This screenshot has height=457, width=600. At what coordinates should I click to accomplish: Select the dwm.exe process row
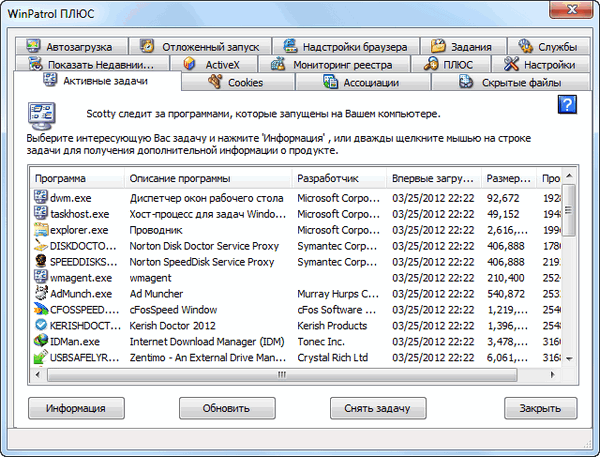(x=200, y=198)
